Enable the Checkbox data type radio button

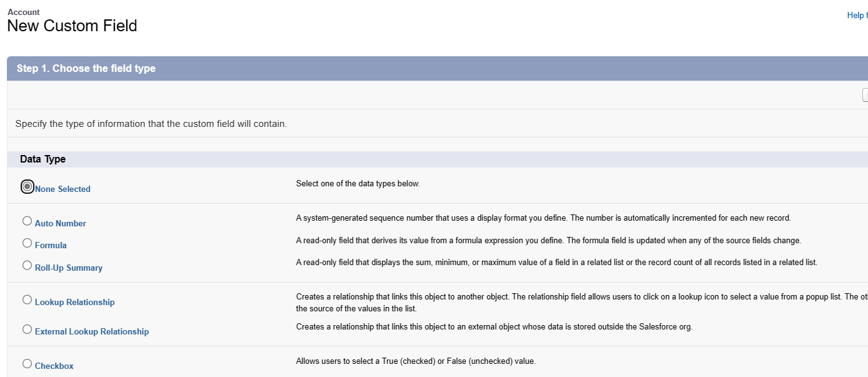[27, 363]
